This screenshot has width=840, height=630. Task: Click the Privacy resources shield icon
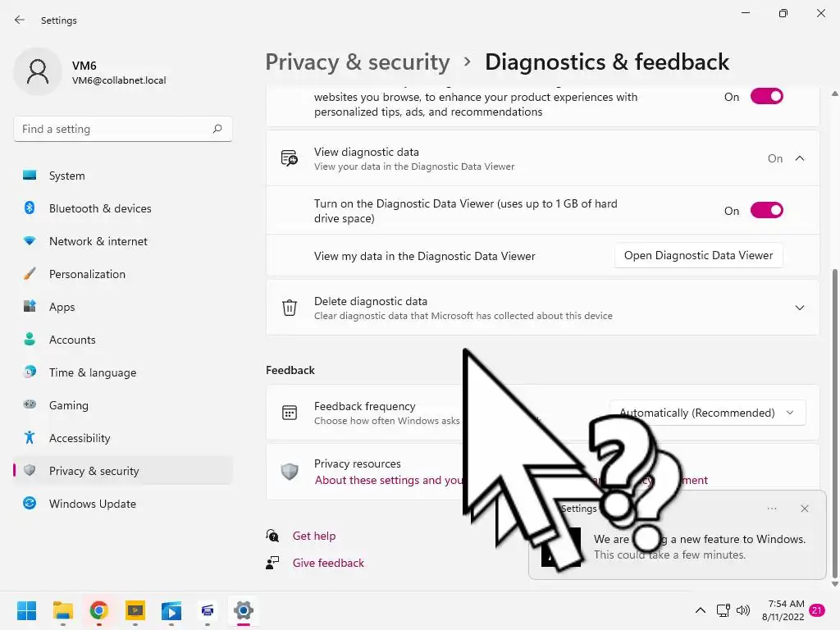(290, 472)
